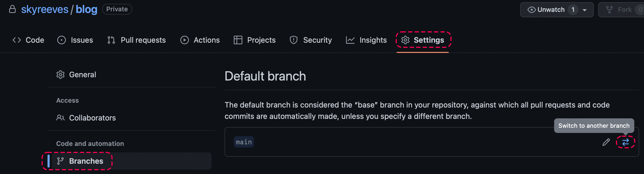Image resolution: width=644 pixels, height=174 pixels.
Task: Open the skyreeves owner link
Action: pos(45,9)
